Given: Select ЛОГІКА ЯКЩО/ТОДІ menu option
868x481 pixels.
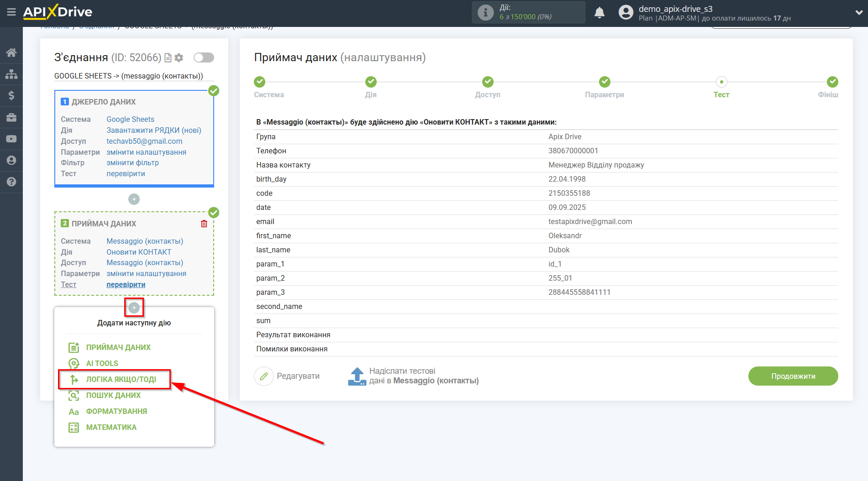Looking at the screenshot, I should click(x=121, y=379).
